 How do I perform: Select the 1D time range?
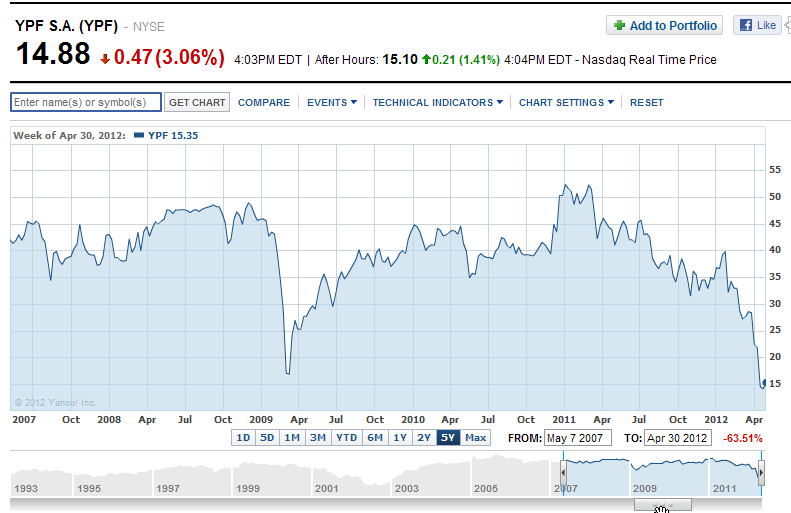(242, 438)
